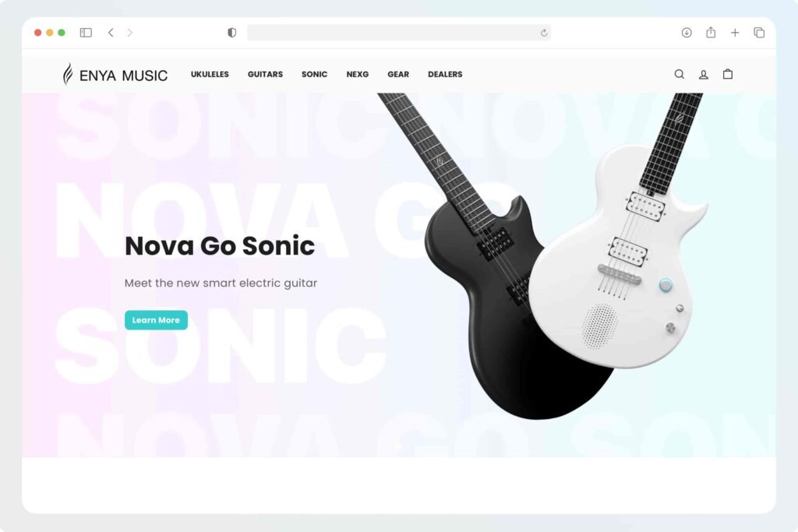The width and height of the screenshot is (798, 532).
Task: Click the privacy shield icon
Action: (231, 33)
